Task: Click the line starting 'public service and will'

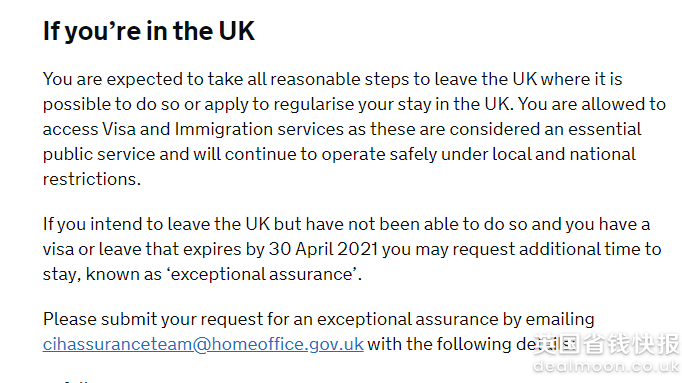Action: point(339,154)
